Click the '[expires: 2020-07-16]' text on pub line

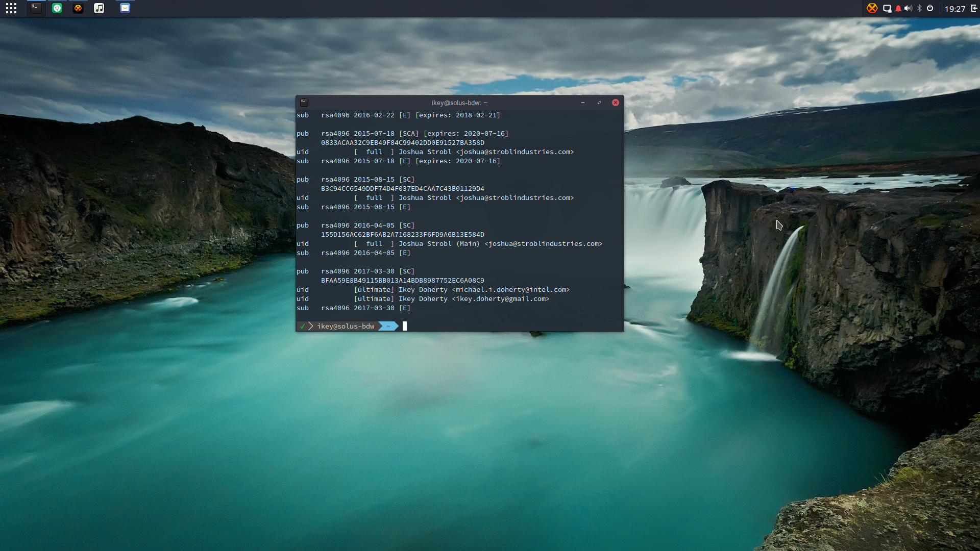pos(466,134)
